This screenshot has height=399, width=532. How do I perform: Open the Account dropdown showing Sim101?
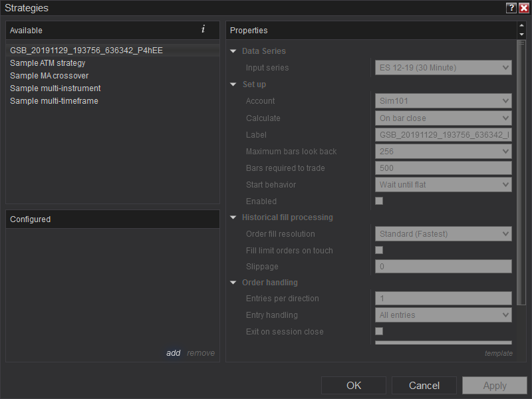443,101
